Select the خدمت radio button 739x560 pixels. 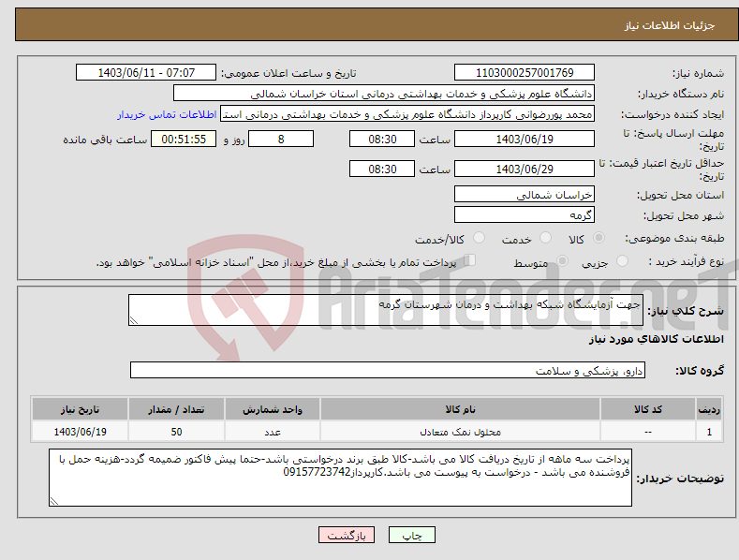545,238
